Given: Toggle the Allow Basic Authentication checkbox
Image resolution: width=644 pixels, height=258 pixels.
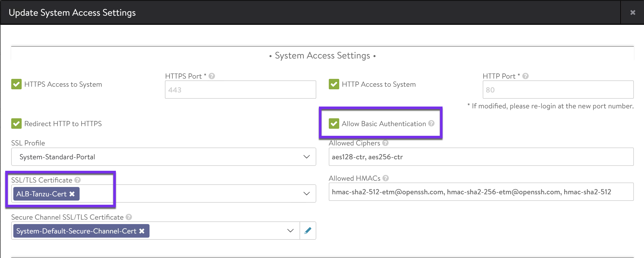Looking at the screenshot, I should pos(334,124).
